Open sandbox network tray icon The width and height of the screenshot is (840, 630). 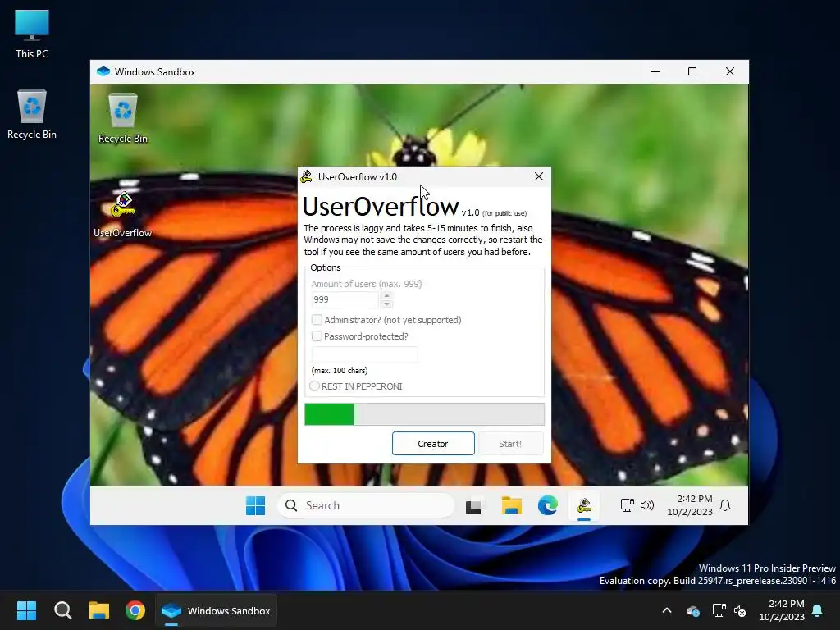click(x=627, y=505)
